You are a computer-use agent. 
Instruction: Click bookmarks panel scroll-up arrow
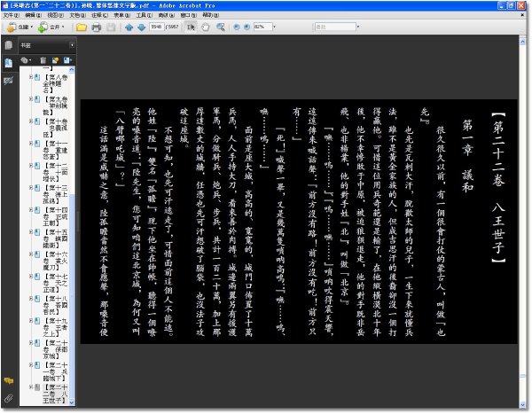72,69
